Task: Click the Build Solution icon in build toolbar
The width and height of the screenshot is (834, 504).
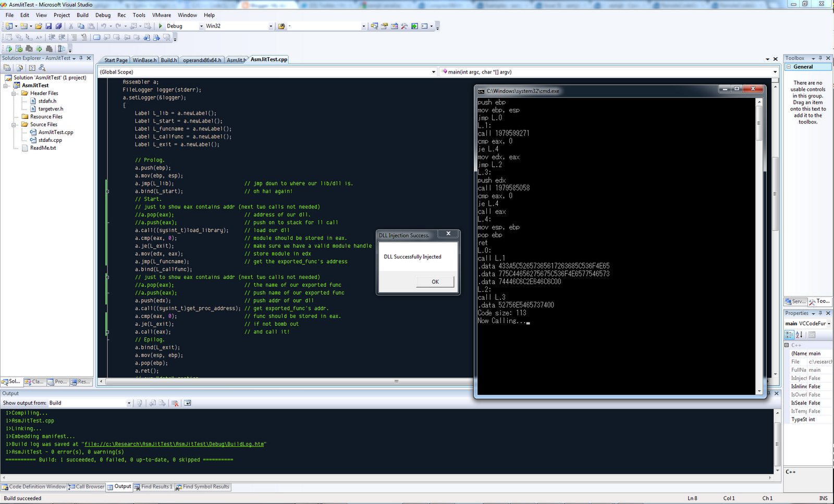Action: pos(19,49)
